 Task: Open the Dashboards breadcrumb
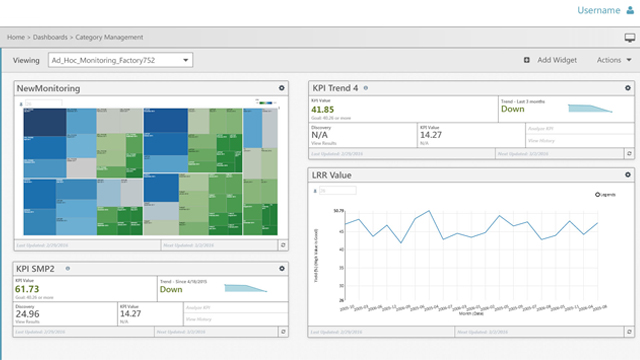point(50,37)
